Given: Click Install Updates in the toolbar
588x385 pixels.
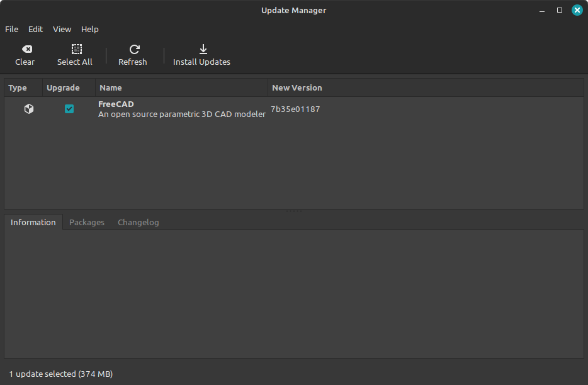Looking at the screenshot, I should (201, 55).
